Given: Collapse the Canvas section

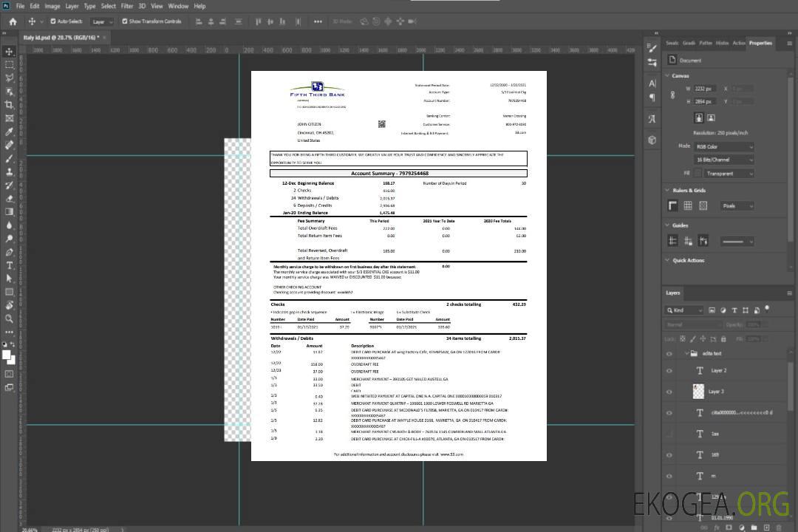Looking at the screenshot, I should pos(667,76).
